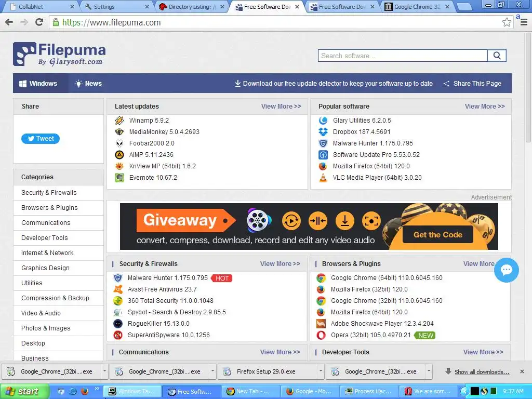
Task: Click the search magnifier button
Action: (497, 56)
